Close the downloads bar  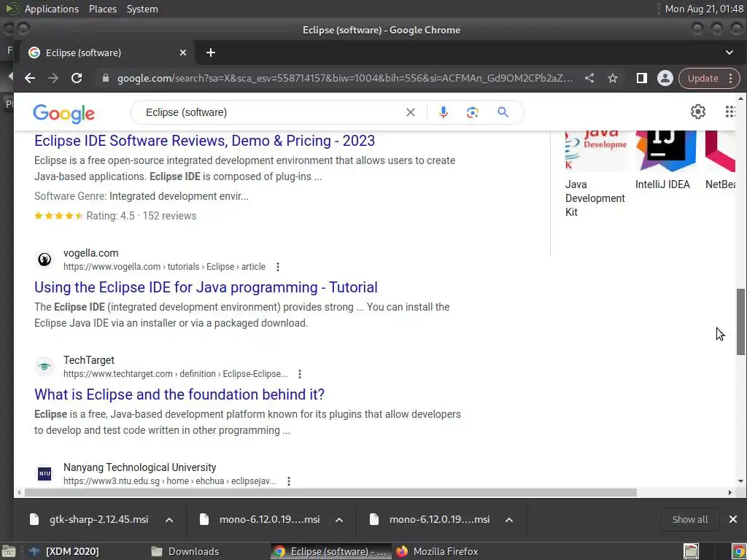(732, 519)
